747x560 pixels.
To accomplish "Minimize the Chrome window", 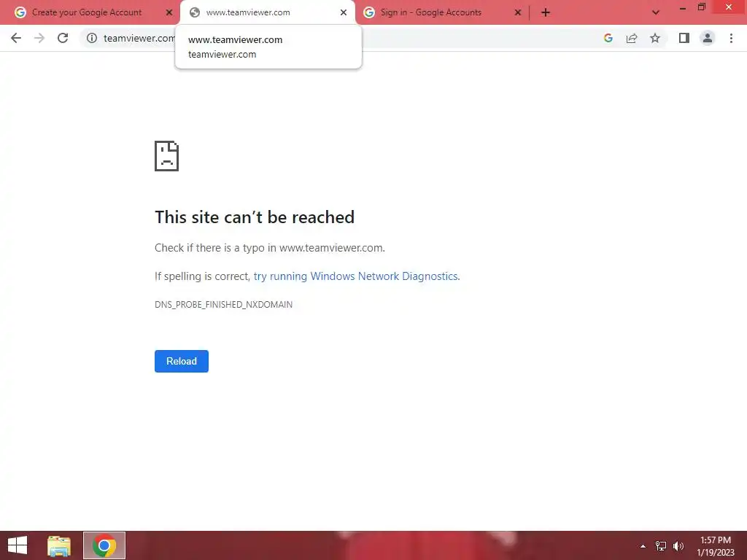I will (683, 8).
